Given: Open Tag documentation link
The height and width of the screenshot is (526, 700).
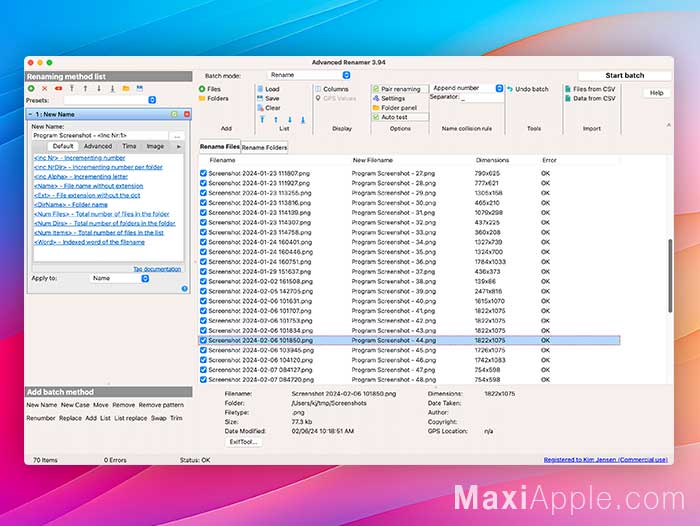Looking at the screenshot, I should (x=157, y=269).
